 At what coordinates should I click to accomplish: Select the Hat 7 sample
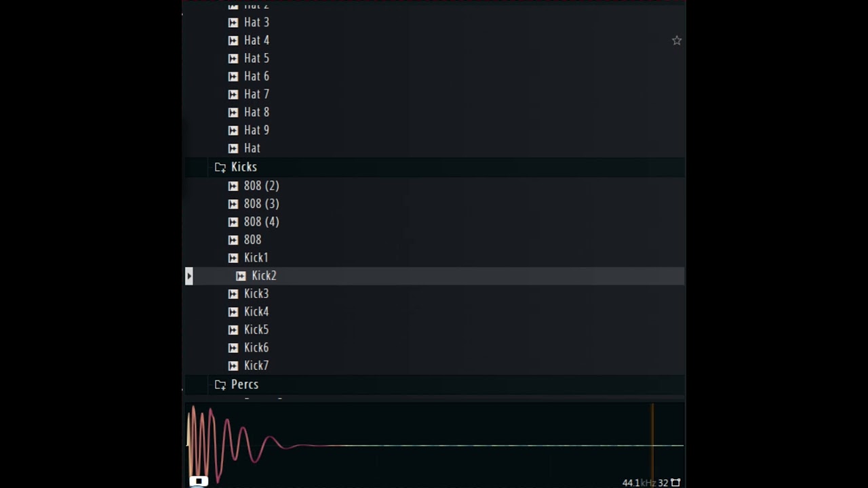click(x=256, y=94)
